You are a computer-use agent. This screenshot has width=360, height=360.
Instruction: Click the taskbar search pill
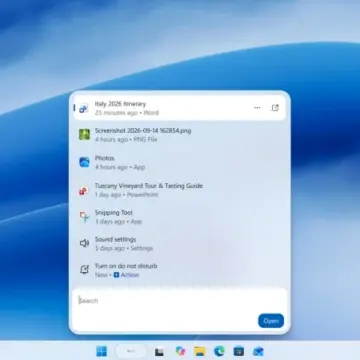131,351
